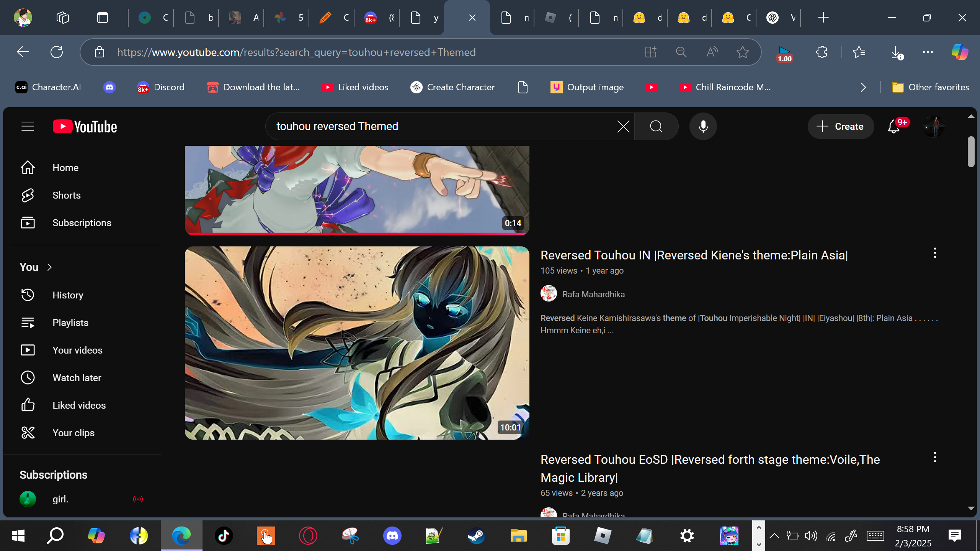Open Your videos in sidebar
The height and width of the screenshot is (551, 980).
(x=85, y=350)
